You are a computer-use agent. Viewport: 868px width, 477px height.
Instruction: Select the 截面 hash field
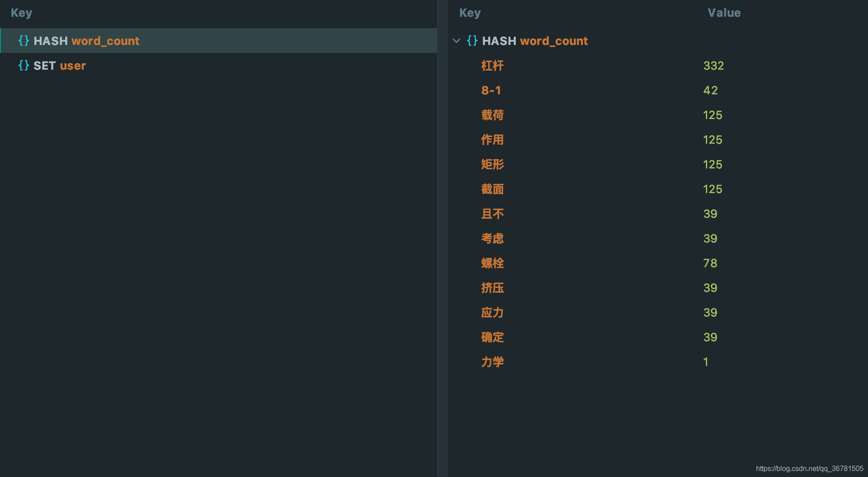pyautogui.click(x=492, y=189)
